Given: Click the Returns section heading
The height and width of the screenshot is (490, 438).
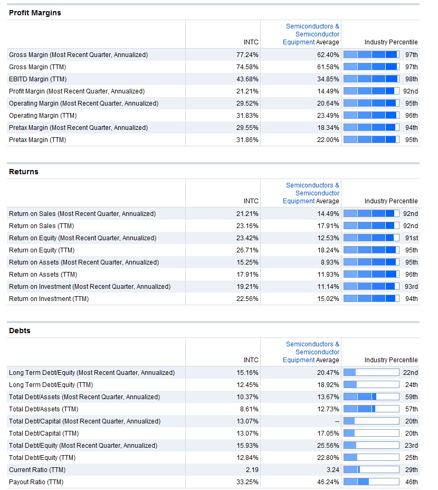Looking at the screenshot, I should pos(24,172).
